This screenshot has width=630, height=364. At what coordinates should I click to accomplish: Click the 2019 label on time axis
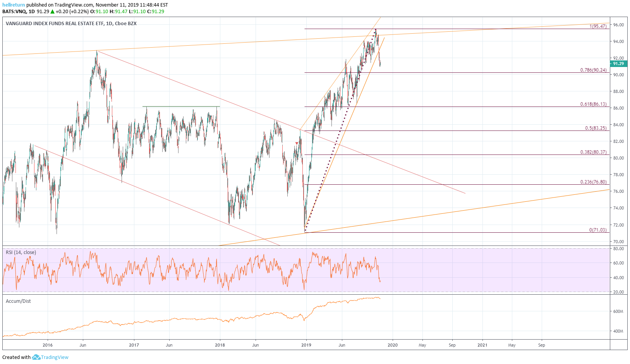306,345
